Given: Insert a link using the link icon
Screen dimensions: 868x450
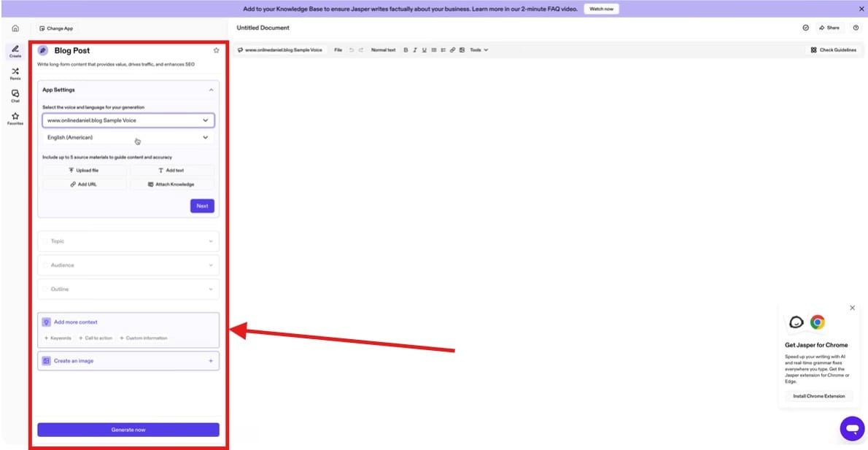Looking at the screenshot, I should click(x=452, y=50).
